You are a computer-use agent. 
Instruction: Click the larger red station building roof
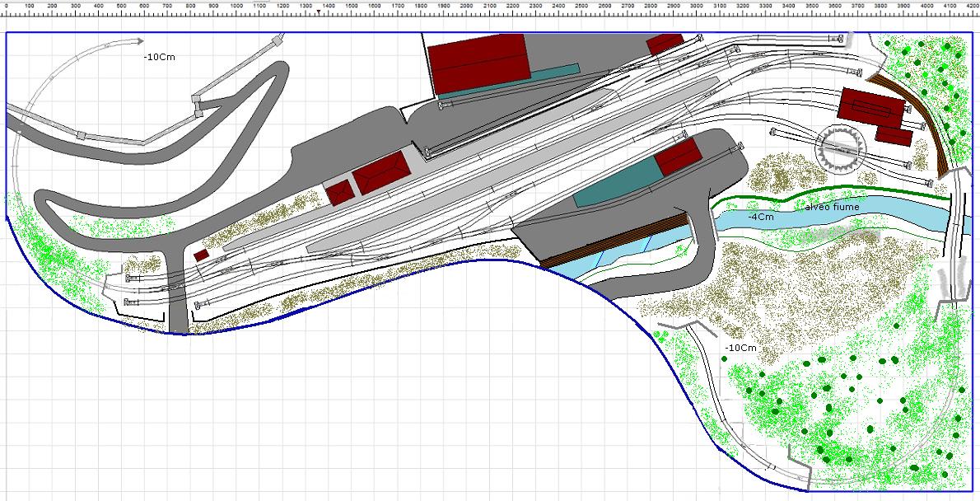[382, 173]
